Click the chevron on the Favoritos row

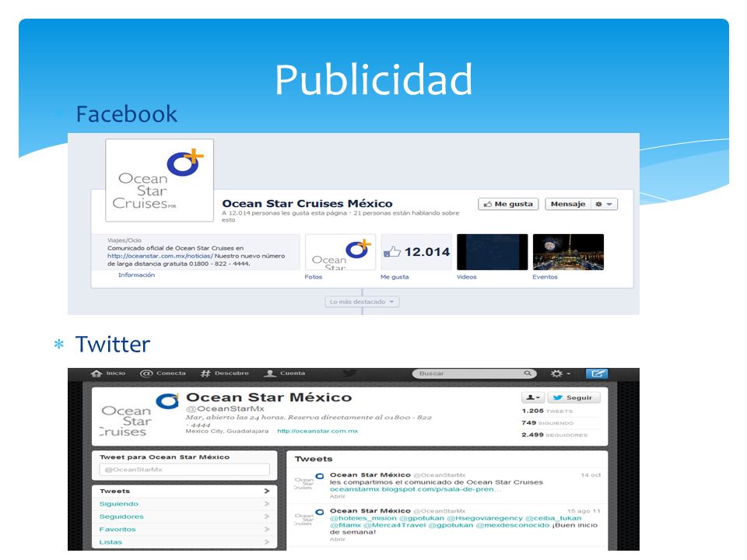[x=267, y=529]
